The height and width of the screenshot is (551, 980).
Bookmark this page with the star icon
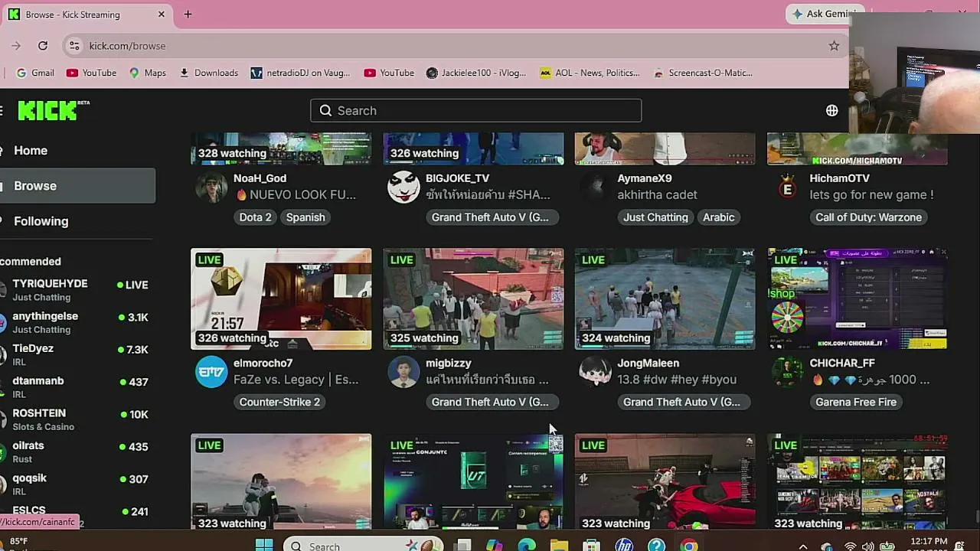[x=834, y=46]
